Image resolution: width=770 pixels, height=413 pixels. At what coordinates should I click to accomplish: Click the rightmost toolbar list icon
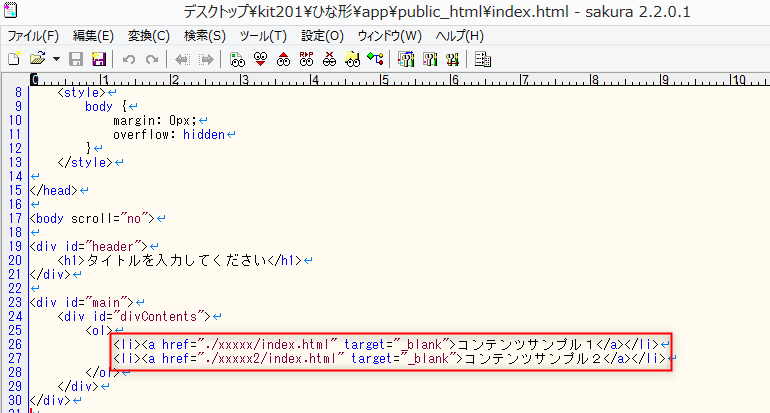pyautogui.click(x=483, y=59)
